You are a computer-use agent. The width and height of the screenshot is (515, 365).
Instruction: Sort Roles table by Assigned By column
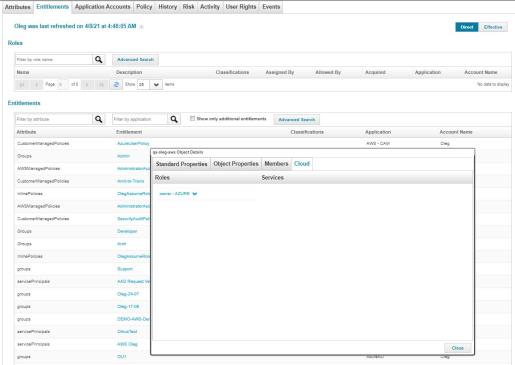pos(280,72)
